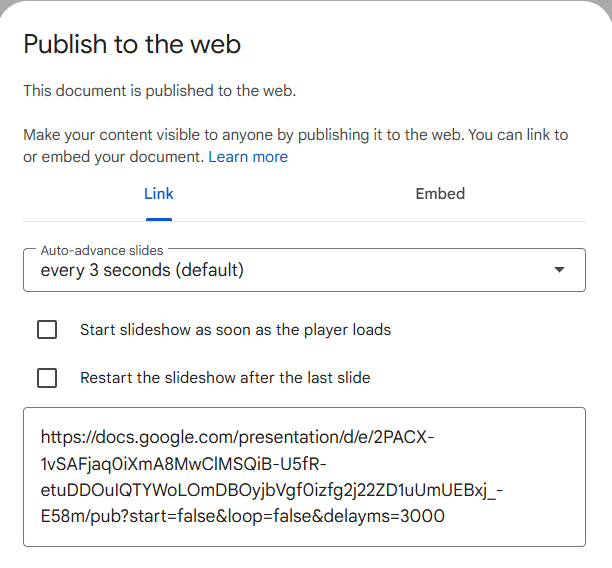Click the 'Publish to the web' heading
Viewport: 612px width, 568px height.
click(132, 44)
